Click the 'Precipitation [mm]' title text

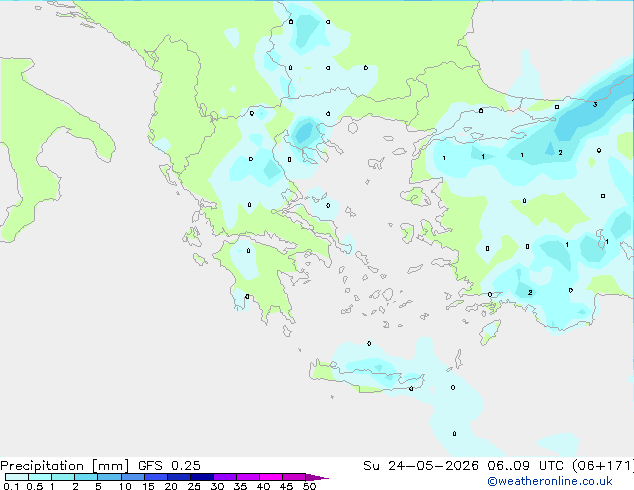pyautogui.click(x=64, y=466)
